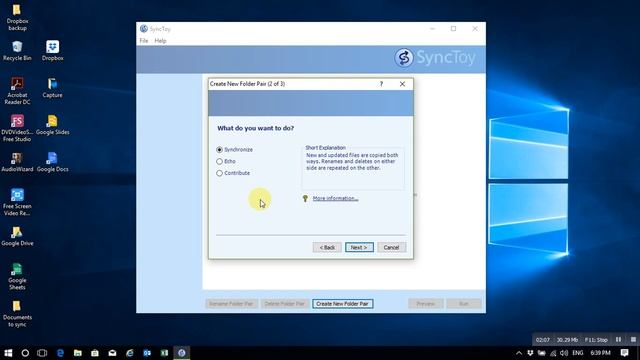Click the Next button in wizard
The image size is (640, 360).
[x=359, y=247]
